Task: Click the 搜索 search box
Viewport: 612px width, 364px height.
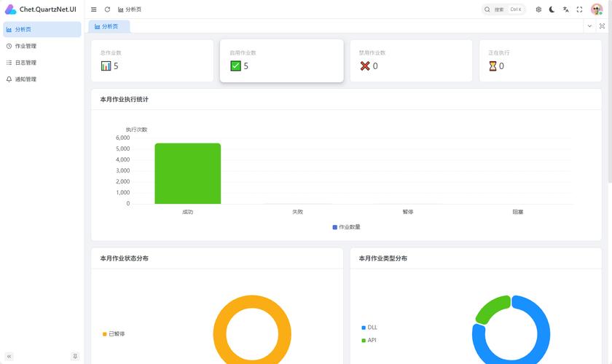Action: click(x=503, y=9)
